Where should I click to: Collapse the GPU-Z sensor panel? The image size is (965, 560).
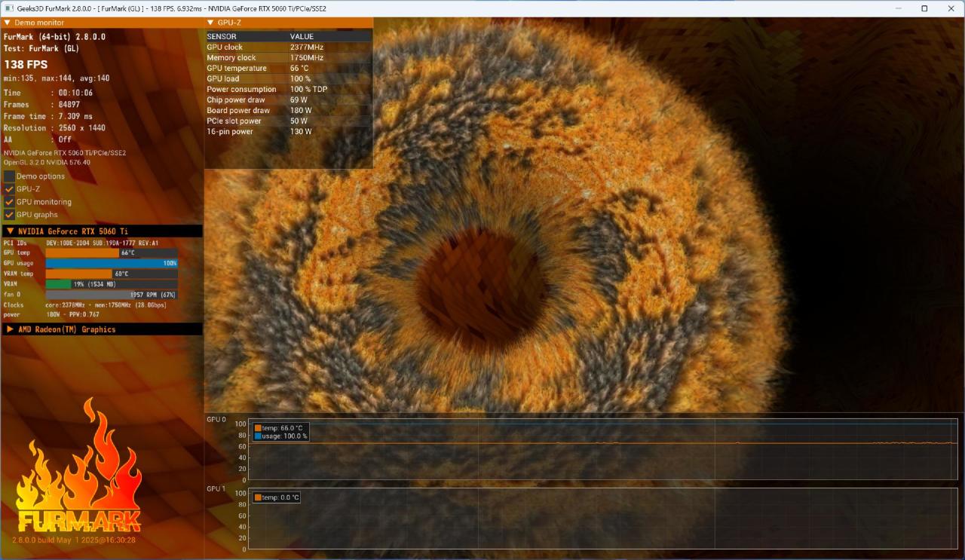click(x=210, y=23)
